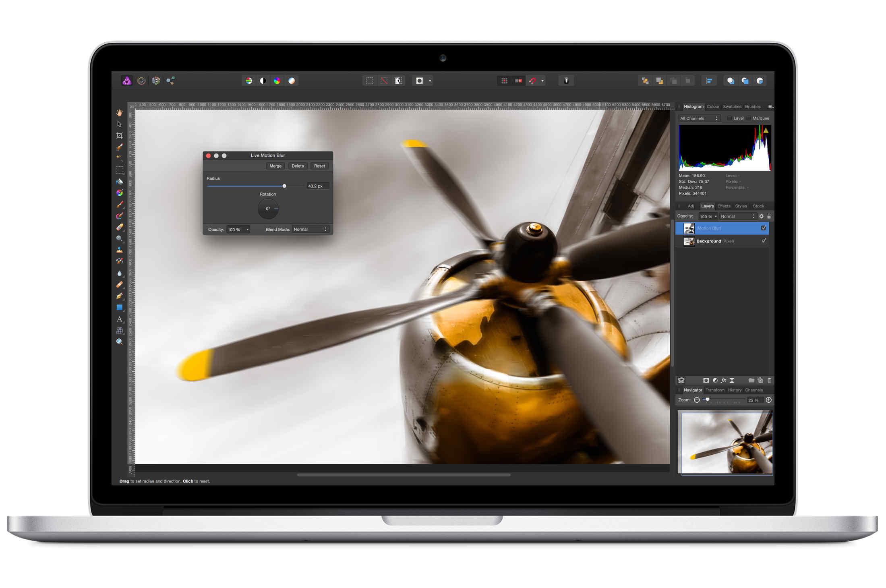886x588 pixels.
Task: Open the layer effects fx icon
Action: coord(723,380)
